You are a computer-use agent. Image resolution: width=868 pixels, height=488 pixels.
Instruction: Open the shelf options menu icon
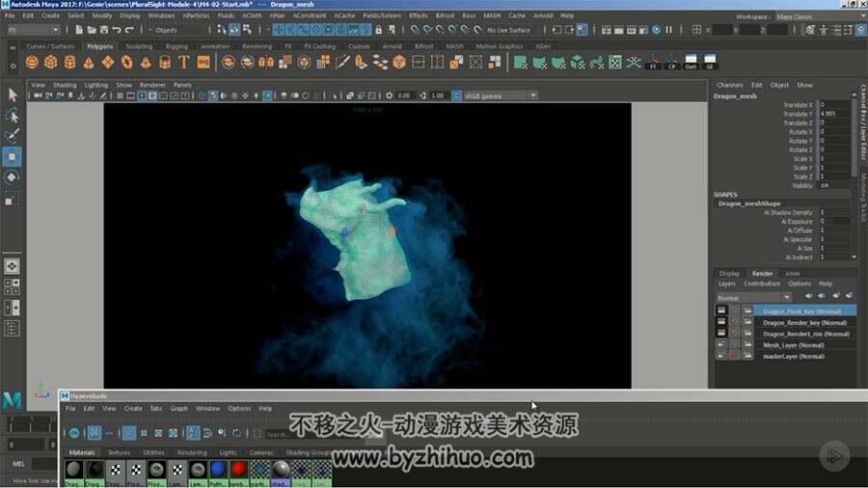[x=13, y=66]
